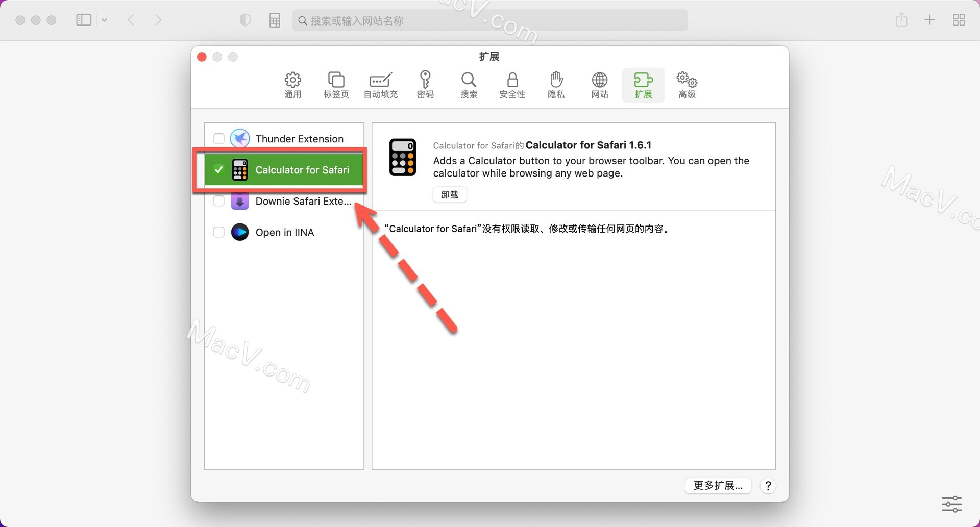Select the 扩展 Extensions preferences tab
This screenshot has height=527, width=980.
tap(643, 85)
